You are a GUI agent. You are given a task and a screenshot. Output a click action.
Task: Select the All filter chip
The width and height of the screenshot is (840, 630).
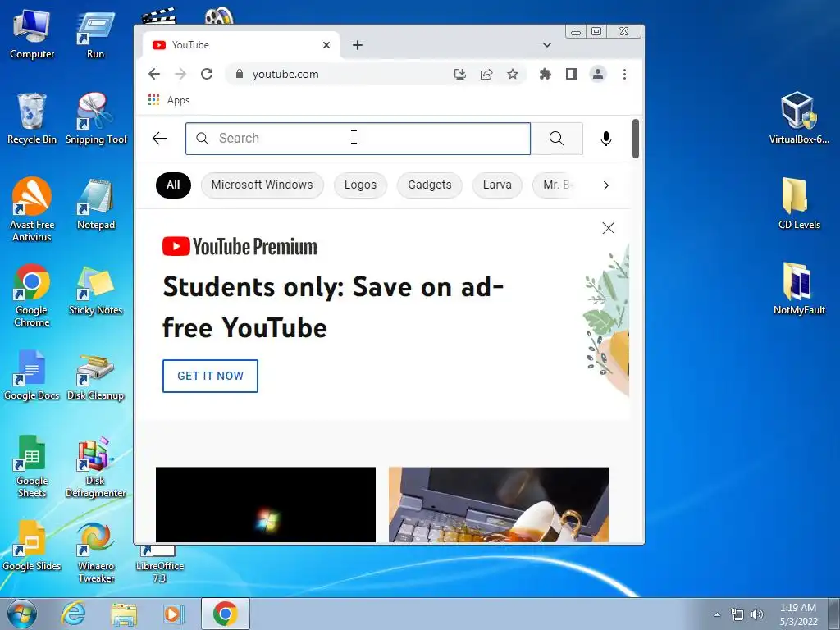(x=173, y=185)
